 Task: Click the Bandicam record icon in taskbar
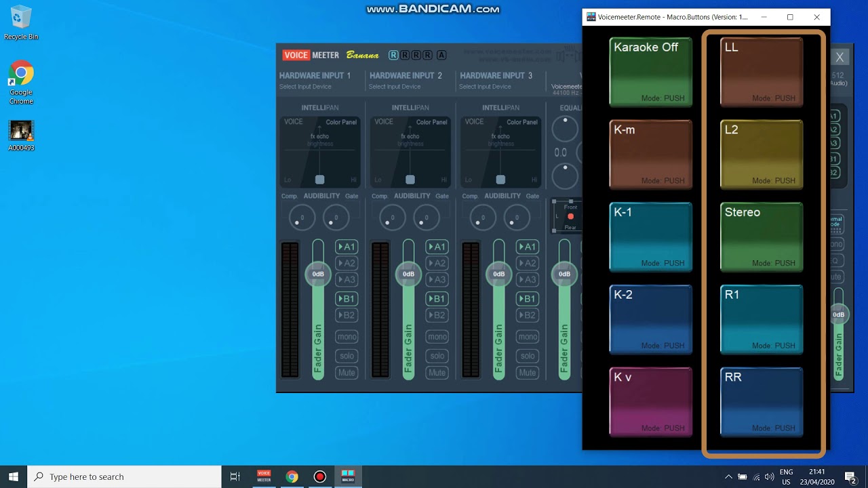click(319, 476)
